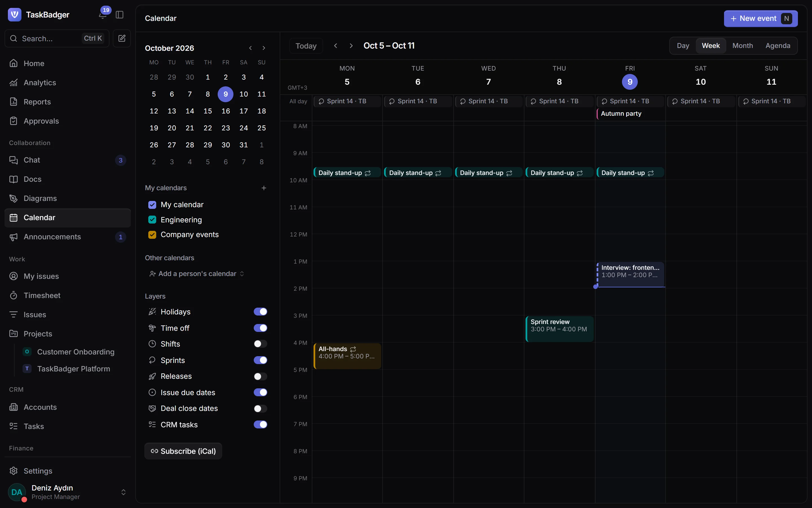Enable Deal close dates toggle

pos(261,409)
